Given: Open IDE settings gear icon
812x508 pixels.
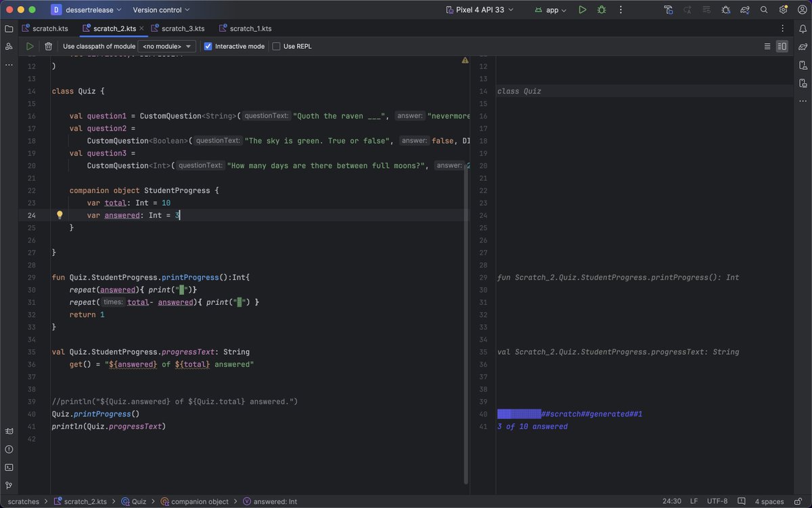Looking at the screenshot, I should point(783,10).
